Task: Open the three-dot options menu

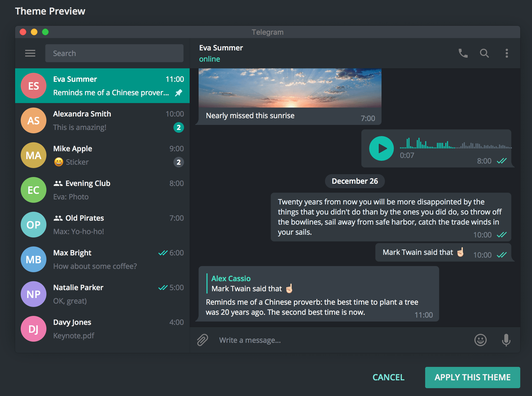Action: pyautogui.click(x=507, y=53)
